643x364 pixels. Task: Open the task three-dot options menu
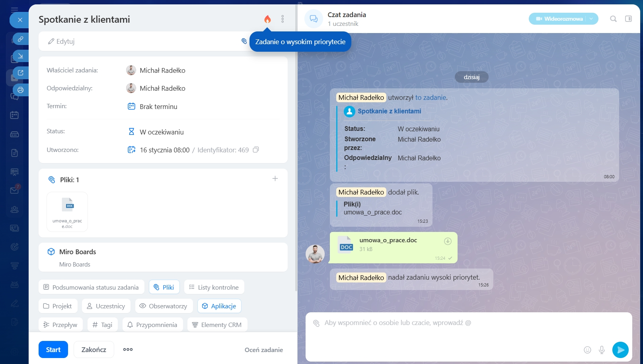pos(283,19)
